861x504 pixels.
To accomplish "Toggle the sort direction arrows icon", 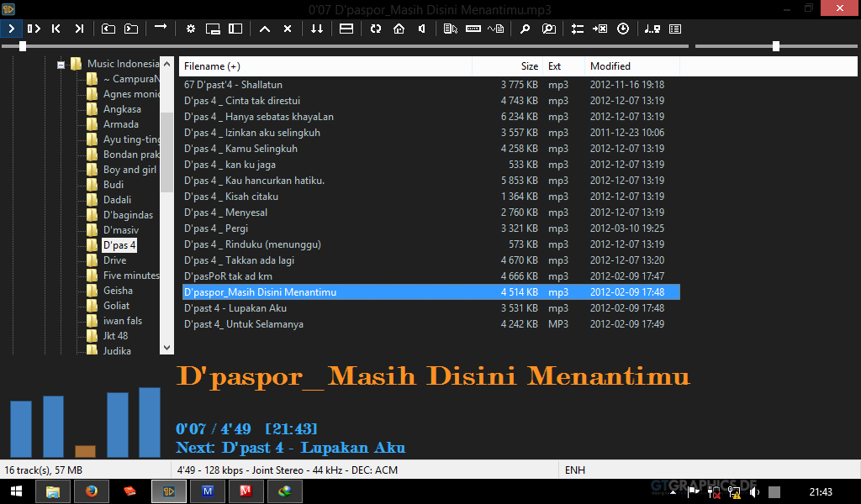I will pyautogui.click(x=316, y=28).
